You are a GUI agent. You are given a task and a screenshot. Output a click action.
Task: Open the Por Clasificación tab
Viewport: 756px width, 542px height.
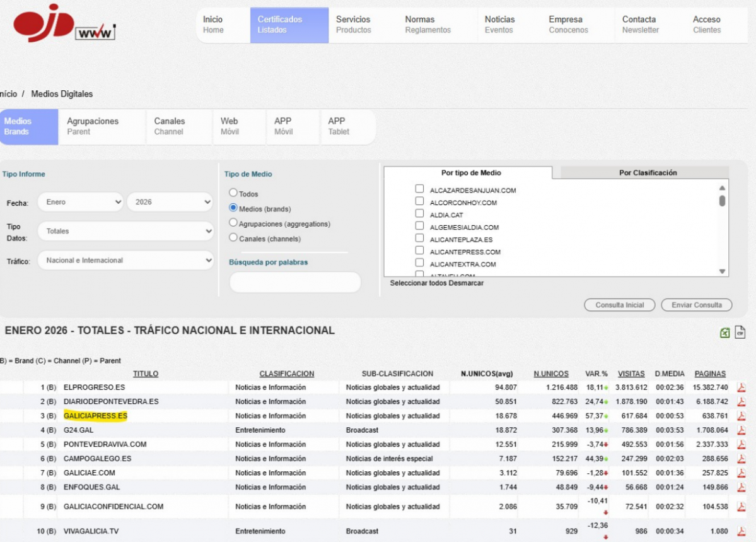[x=647, y=173]
